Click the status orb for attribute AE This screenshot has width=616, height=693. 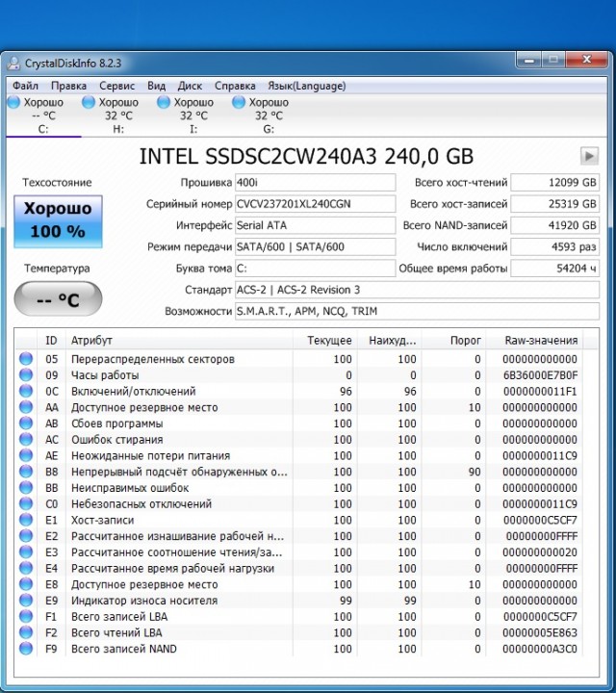tap(26, 455)
